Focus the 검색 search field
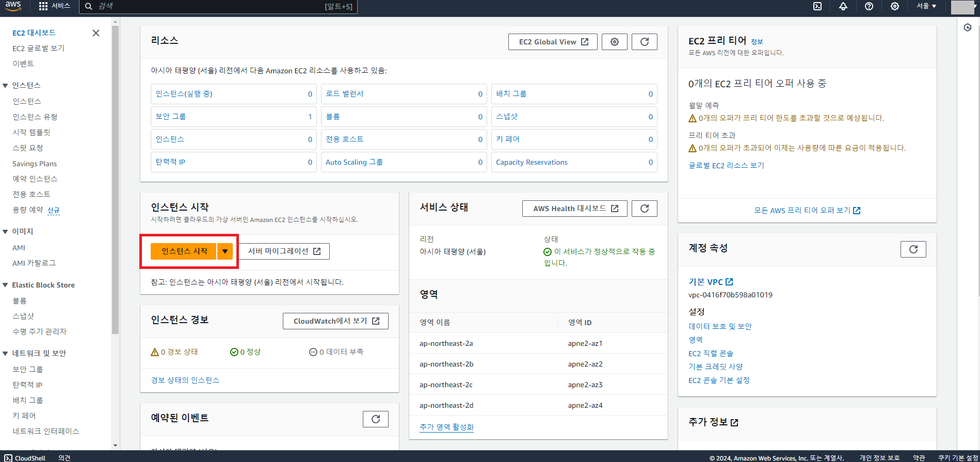 click(218, 6)
